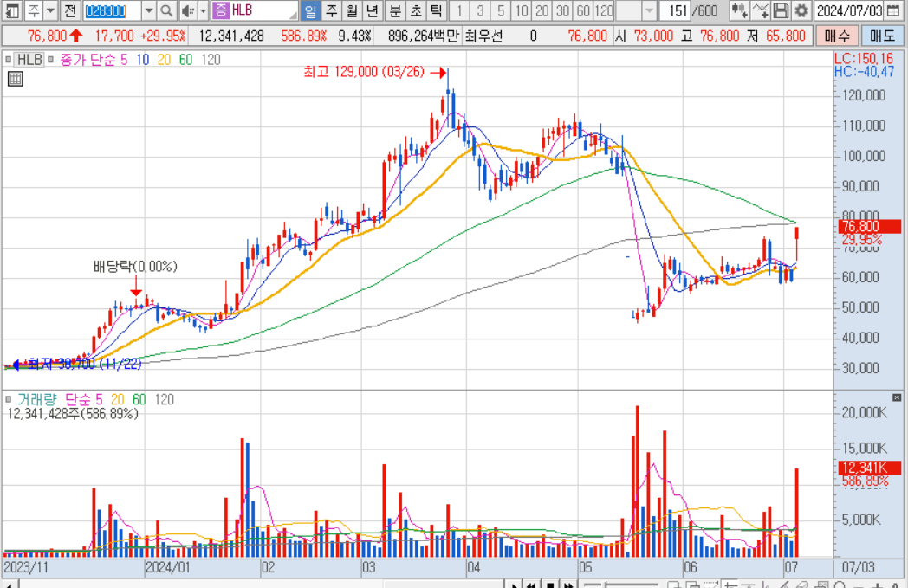Choose the 30 interval button

[563, 10]
